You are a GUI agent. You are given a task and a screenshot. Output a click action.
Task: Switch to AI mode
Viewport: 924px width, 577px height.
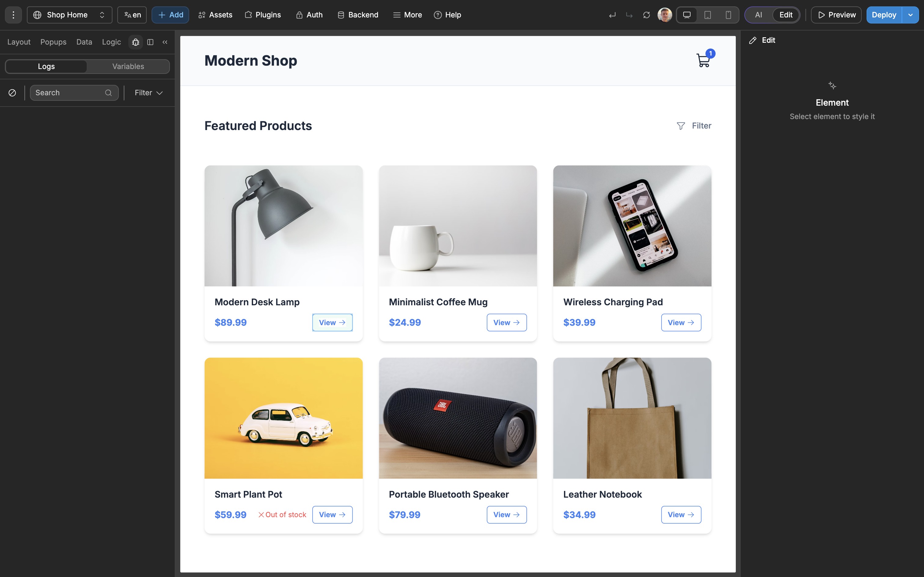pyautogui.click(x=759, y=15)
